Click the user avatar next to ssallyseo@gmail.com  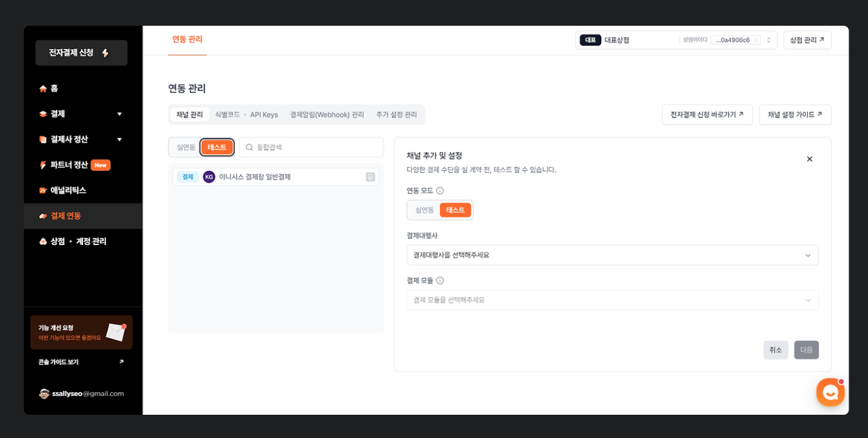44,393
